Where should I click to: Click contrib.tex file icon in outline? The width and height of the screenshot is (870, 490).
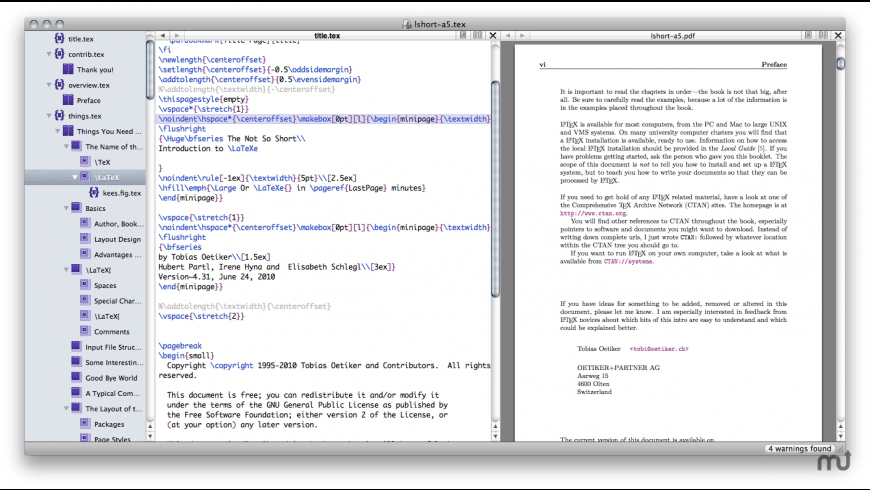pos(59,54)
